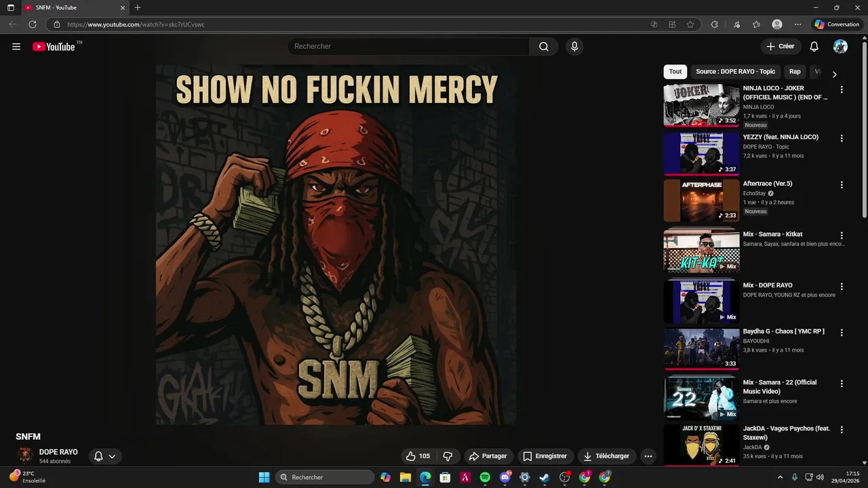Open Discord from the taskbar
868x488 pixels.
click(505, 477)
